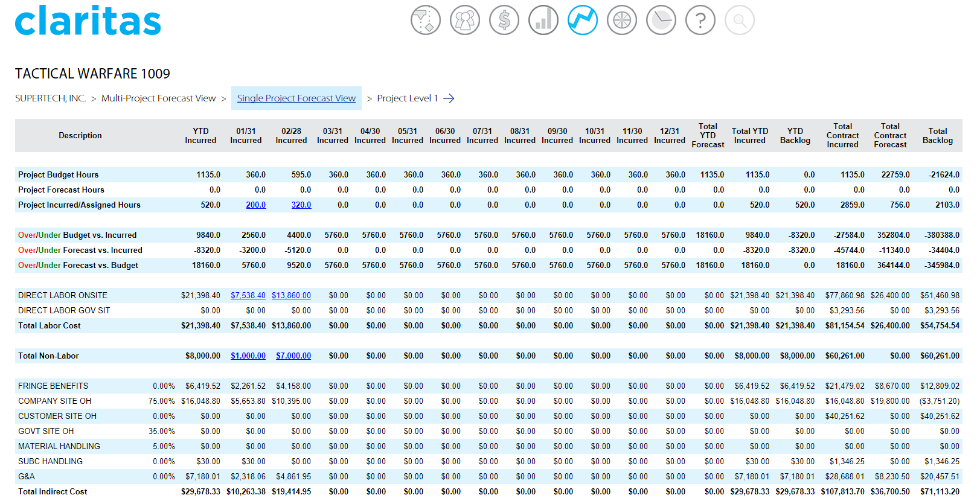980x498 pixels.
Task: Open $7,538.40 Direct Labor Onsite link
Action: point(248,295)
